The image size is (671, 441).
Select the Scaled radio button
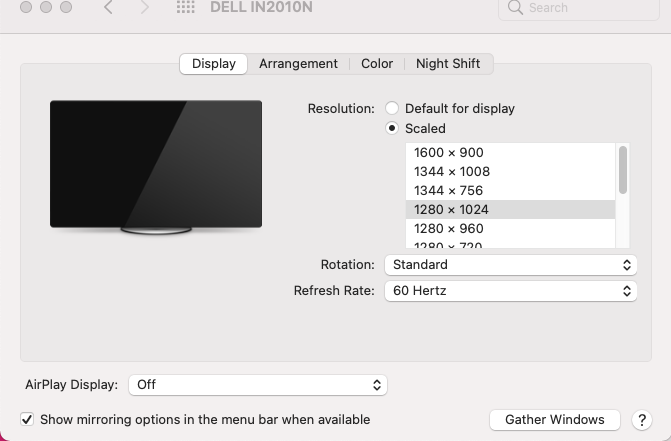point(392,129)
